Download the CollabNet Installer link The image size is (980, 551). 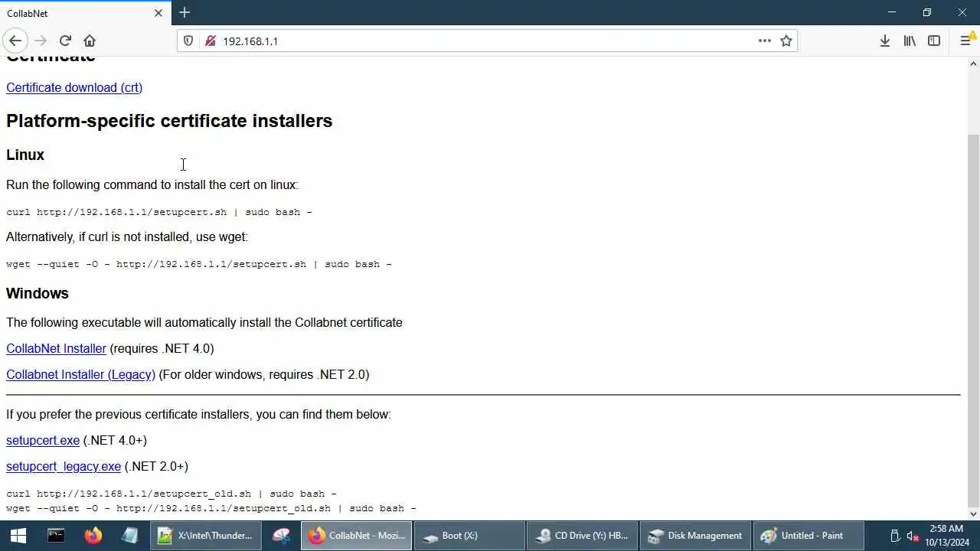(x=56, y=348)
